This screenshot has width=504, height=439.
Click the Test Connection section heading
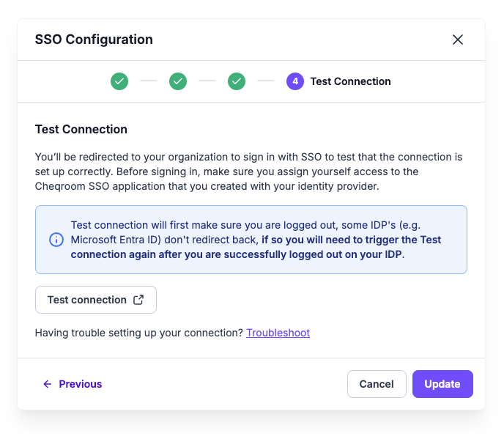81,129
